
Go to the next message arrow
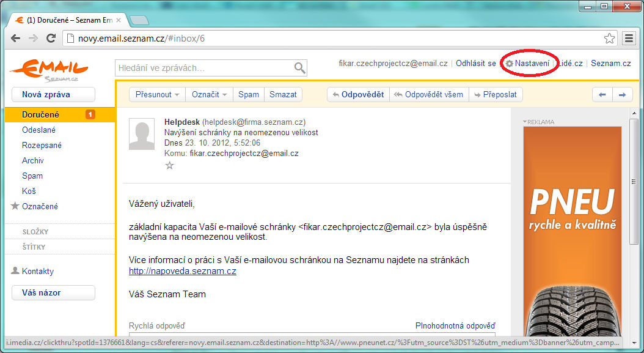point(622,95)
